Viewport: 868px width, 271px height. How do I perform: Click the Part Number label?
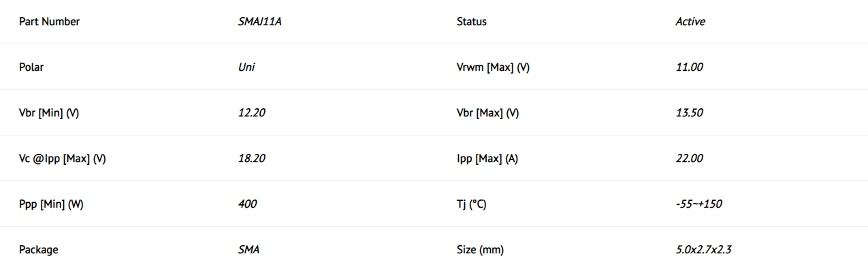49,22
